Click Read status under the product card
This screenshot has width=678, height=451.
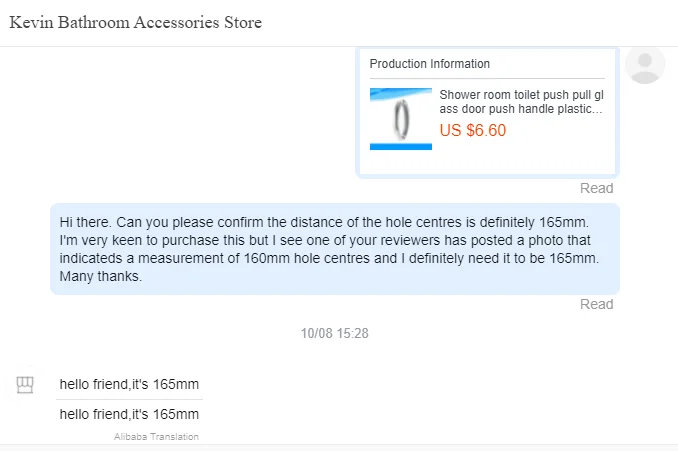click(597, 188)
